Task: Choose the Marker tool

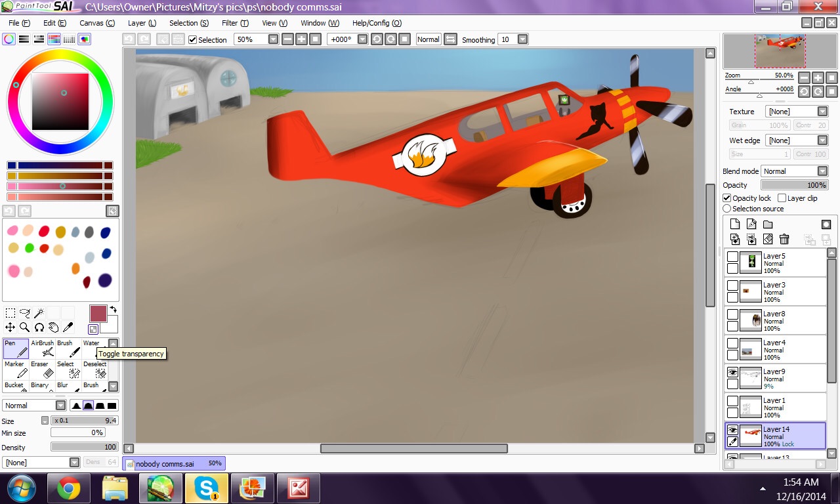Action: tap(16, 369)
